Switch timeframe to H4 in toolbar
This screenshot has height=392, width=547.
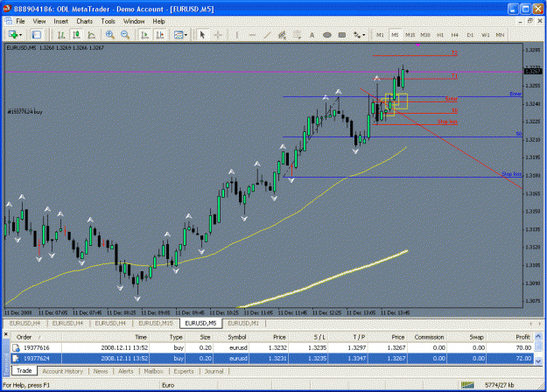pyautogui.click(x=454, y=34)
